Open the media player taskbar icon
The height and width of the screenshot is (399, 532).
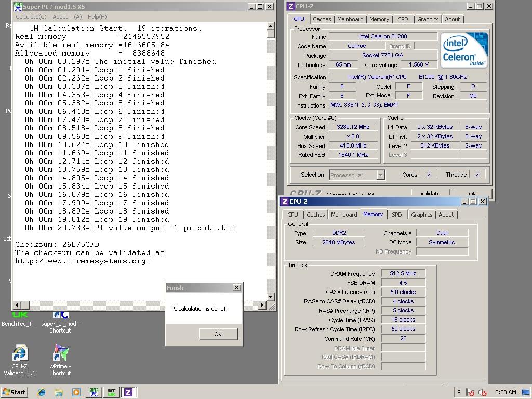coord(76,393)
